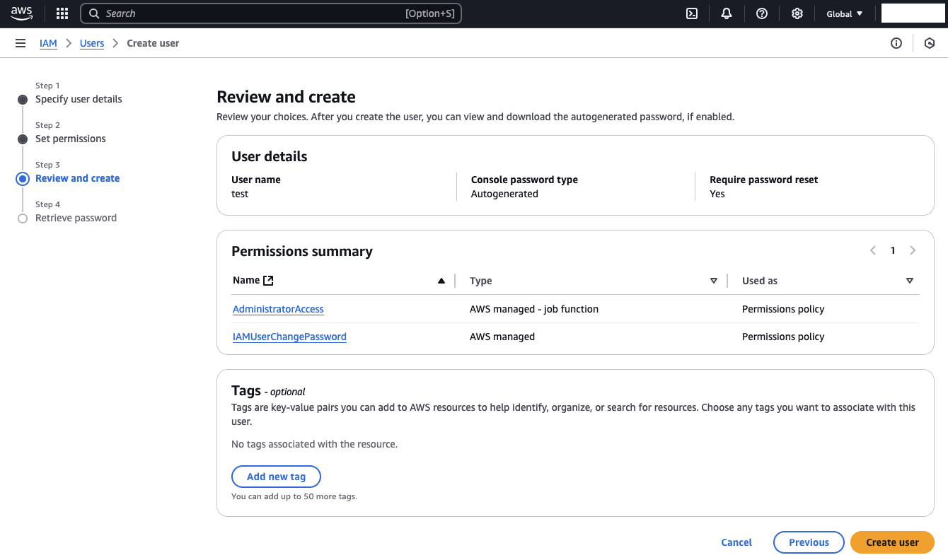Viewport: 948px width, 560px height.
Task: Sort permissions by Type column arrow
Action: [x=714, y=281]
